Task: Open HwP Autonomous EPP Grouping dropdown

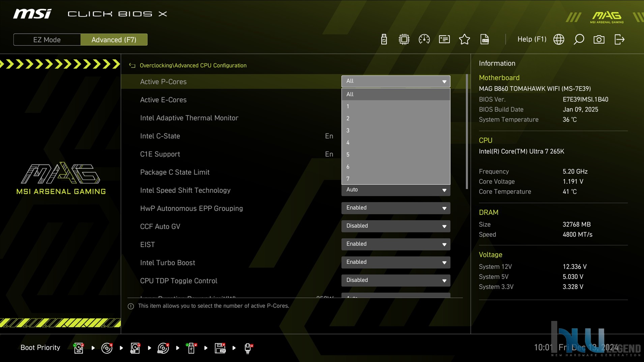Action: (x=396, y=208)
